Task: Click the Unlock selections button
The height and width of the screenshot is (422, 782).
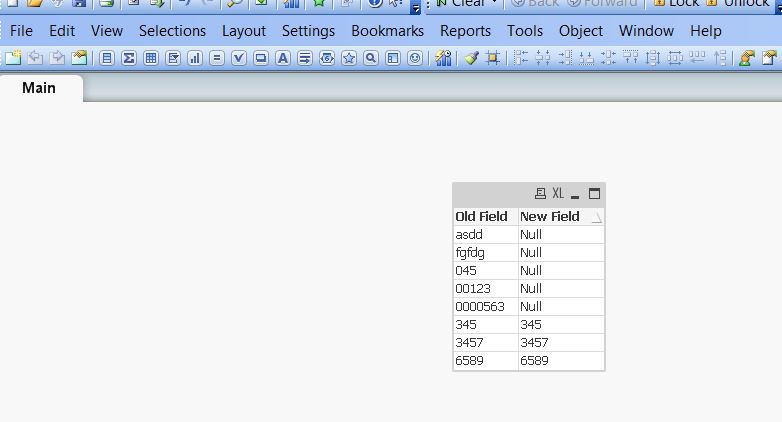Action: tap(739, 4)
